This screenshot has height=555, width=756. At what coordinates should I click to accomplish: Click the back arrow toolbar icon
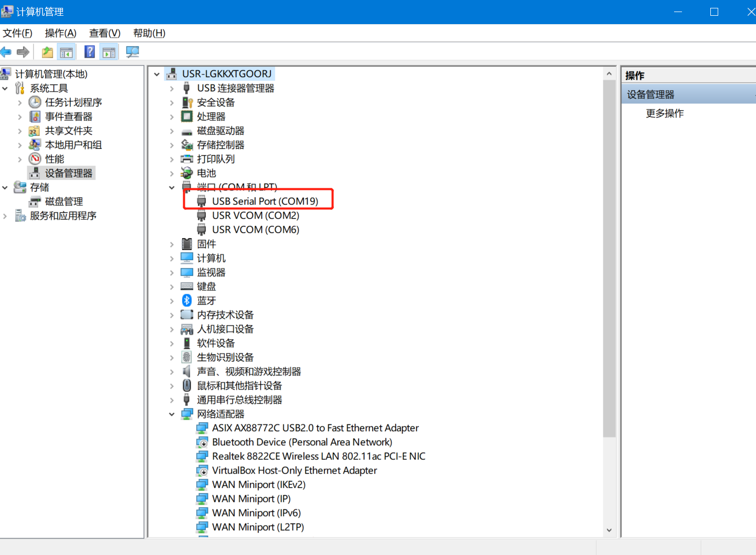6,52
